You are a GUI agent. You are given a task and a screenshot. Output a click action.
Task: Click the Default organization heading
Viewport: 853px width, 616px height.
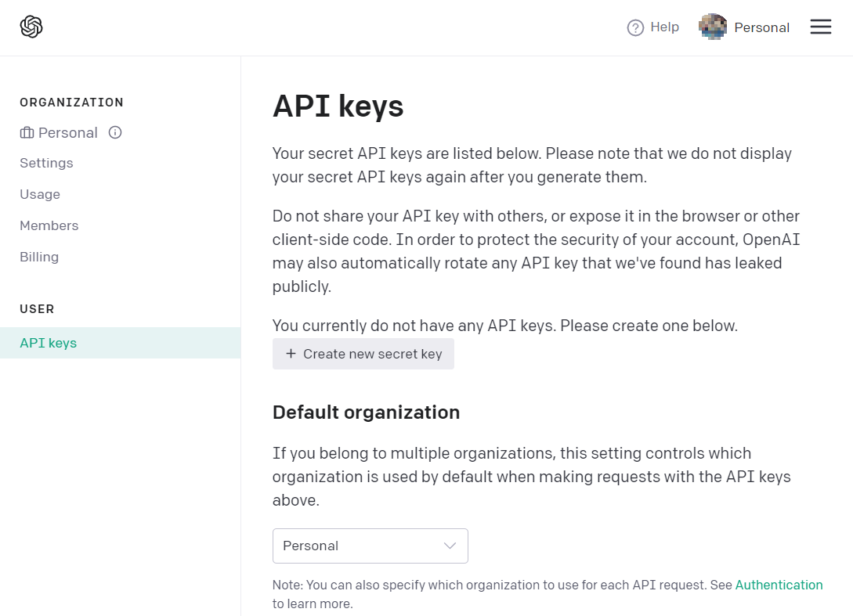(366, 412)
